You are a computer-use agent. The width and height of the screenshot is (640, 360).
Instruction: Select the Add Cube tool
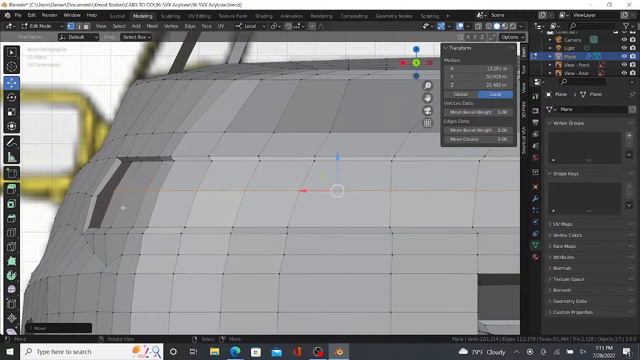11,173
